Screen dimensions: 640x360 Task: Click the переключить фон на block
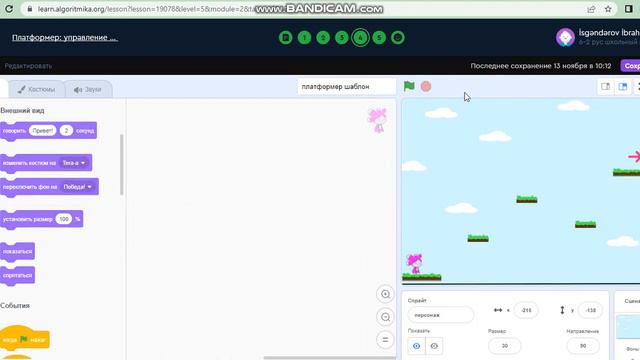click(49, 187)
